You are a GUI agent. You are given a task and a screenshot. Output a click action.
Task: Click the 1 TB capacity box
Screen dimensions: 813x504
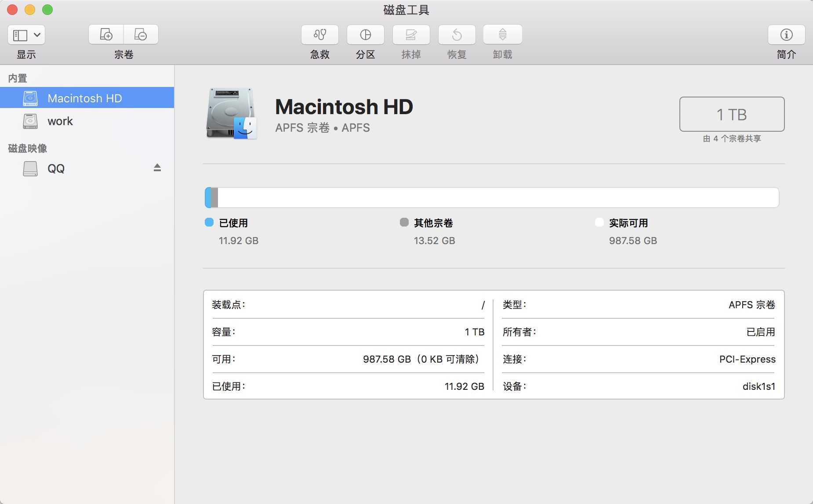[x=732, y=114]
